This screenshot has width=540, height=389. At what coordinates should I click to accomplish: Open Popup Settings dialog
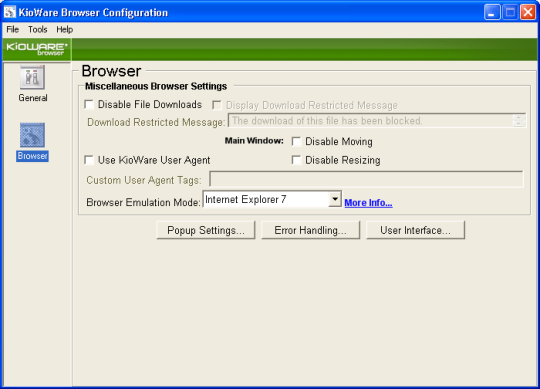pos(206,230)
